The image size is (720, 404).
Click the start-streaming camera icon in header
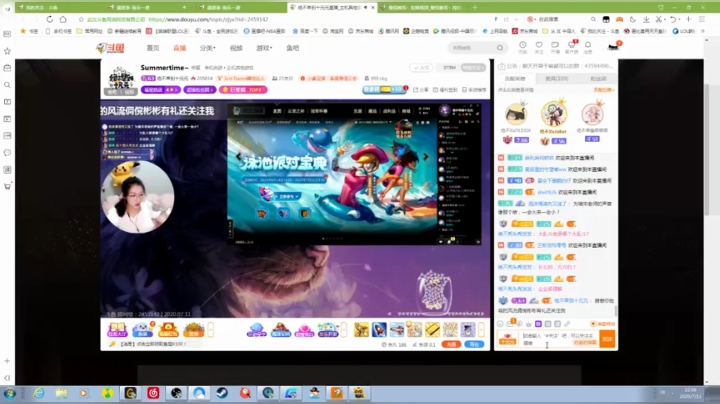(555, 45)
